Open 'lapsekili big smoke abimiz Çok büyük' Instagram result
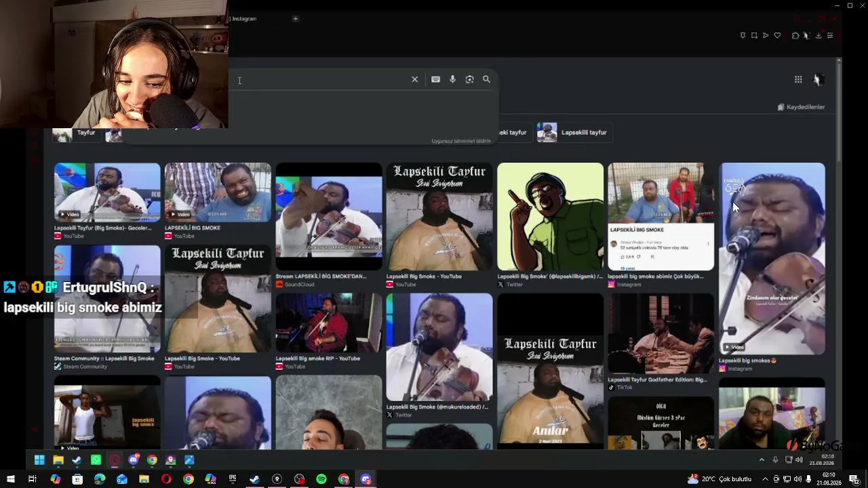Image resolution: width=868 pixels, height=488 pixels. click(661, 216)
